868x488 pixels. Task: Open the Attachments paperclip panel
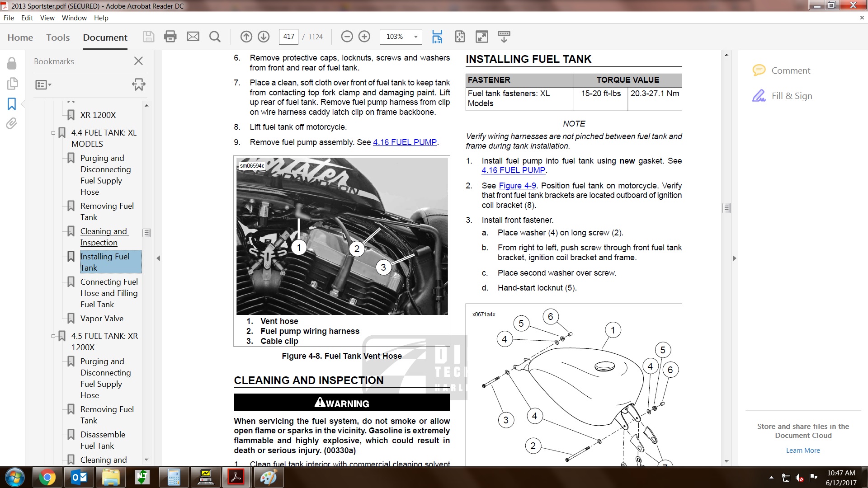click(x=12, y=123)
